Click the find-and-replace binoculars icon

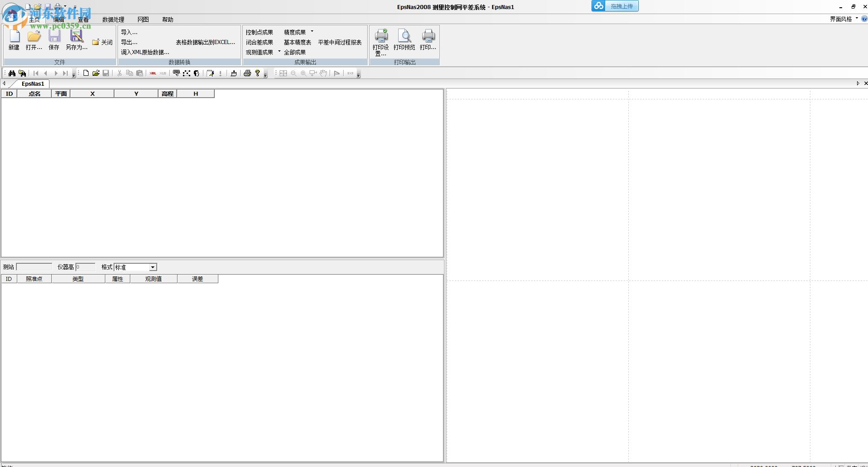pos(22,73)
